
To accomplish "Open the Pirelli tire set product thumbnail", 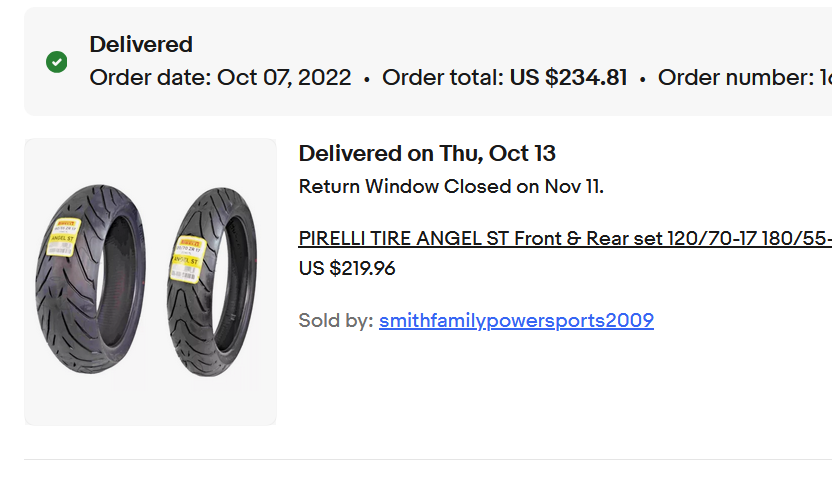I will click(x=150, y=282).
